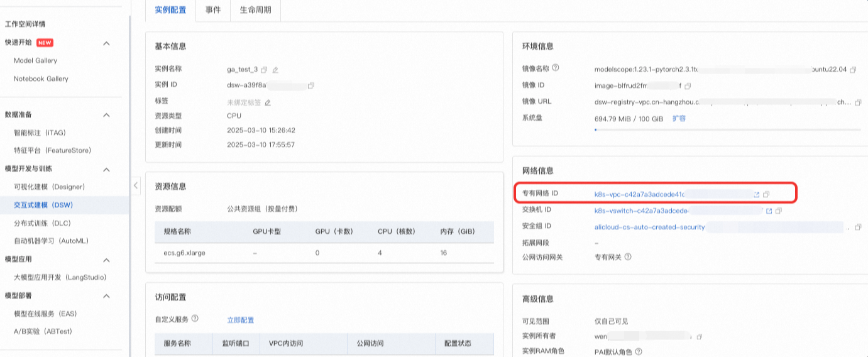
Task: Switch to the 事件 tab
Action: [x=213, y=10]
